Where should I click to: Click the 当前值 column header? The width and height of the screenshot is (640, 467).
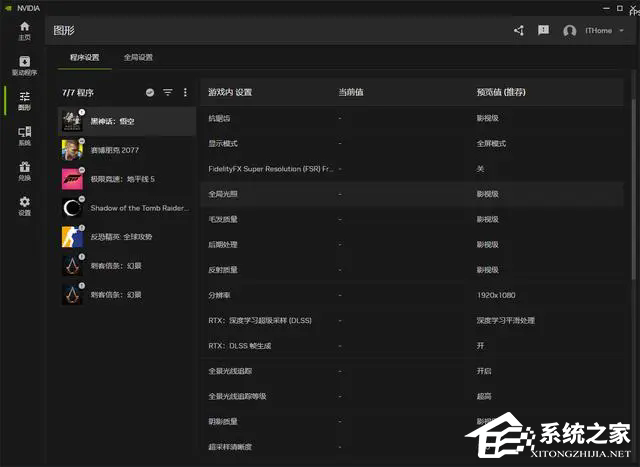point(351,92)
